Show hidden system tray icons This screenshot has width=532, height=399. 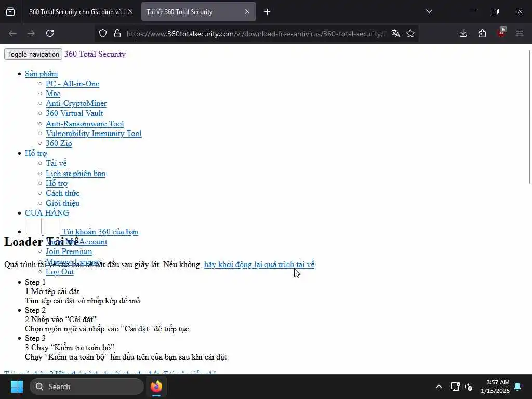click(x=438, y=387)
